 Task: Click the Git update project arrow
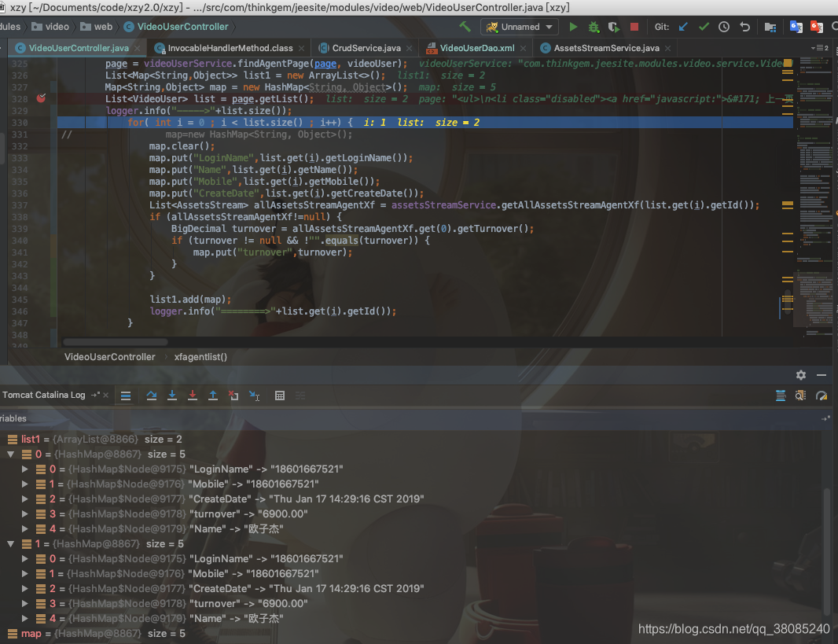[683, 27]
